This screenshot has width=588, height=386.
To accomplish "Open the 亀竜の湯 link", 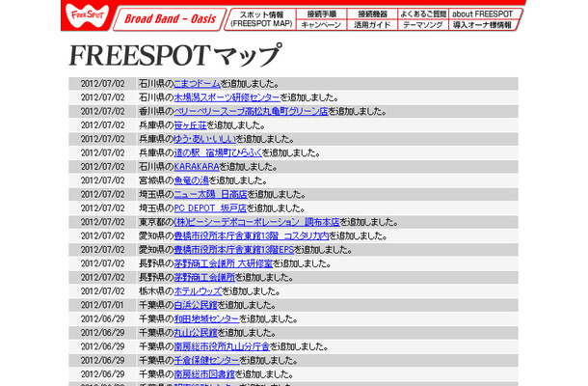I will pos(191,180).
